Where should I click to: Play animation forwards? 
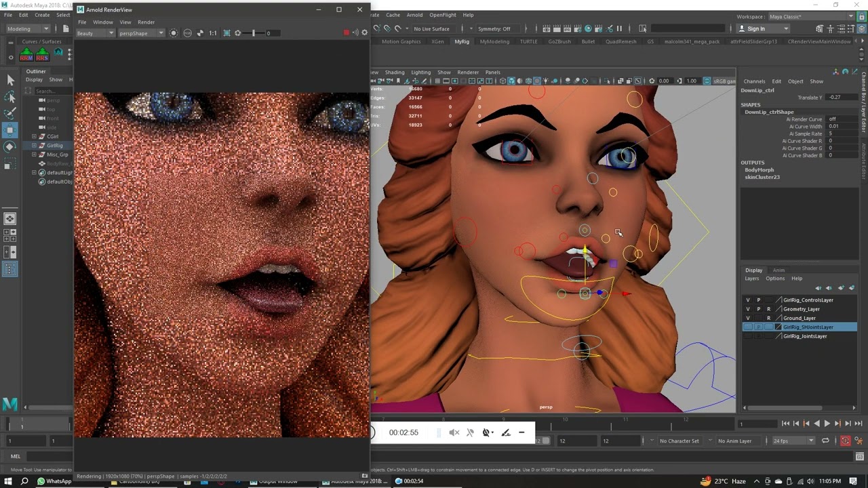(x=827, y=424)
